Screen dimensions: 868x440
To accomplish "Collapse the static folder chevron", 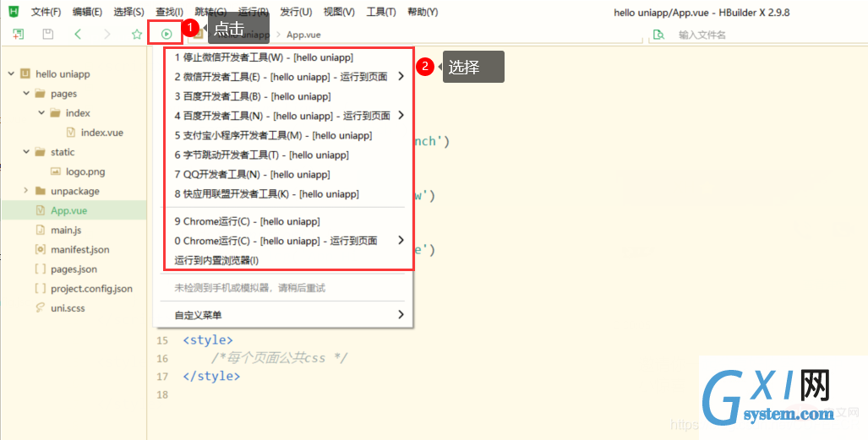I will (x=26, y=152).
